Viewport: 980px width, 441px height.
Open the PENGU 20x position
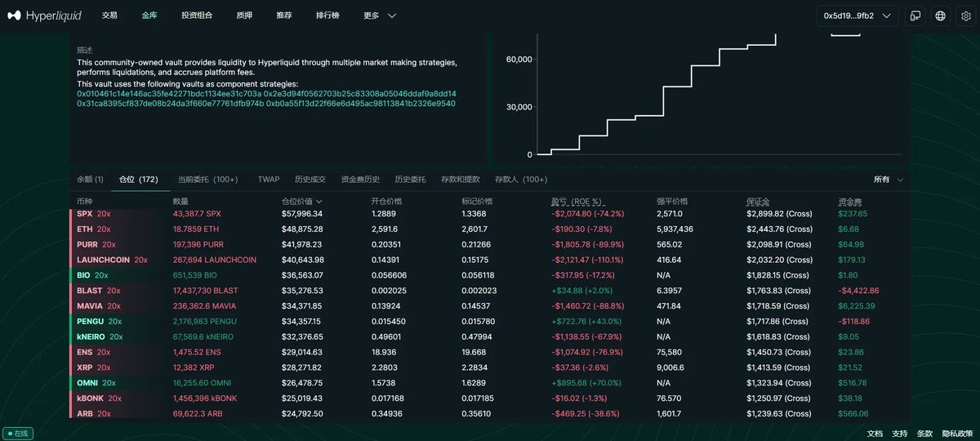coord(100,321)
